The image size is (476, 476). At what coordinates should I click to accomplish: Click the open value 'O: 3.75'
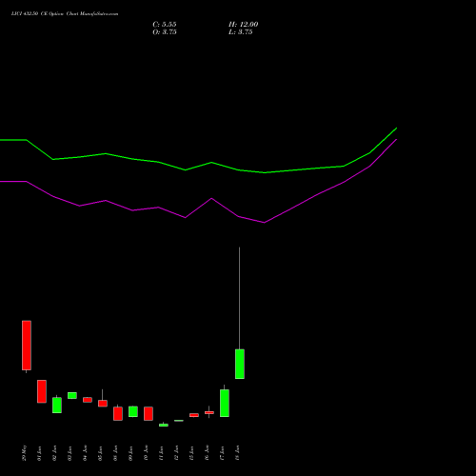pos(165,32)
